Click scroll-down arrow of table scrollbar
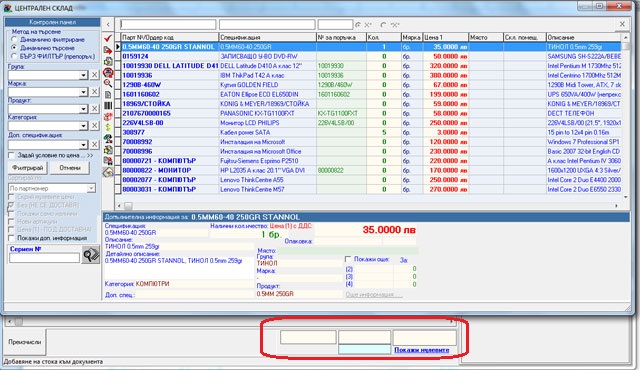Image resolution: width=640 pixels, height=370 pixels. tap(626, 197)
